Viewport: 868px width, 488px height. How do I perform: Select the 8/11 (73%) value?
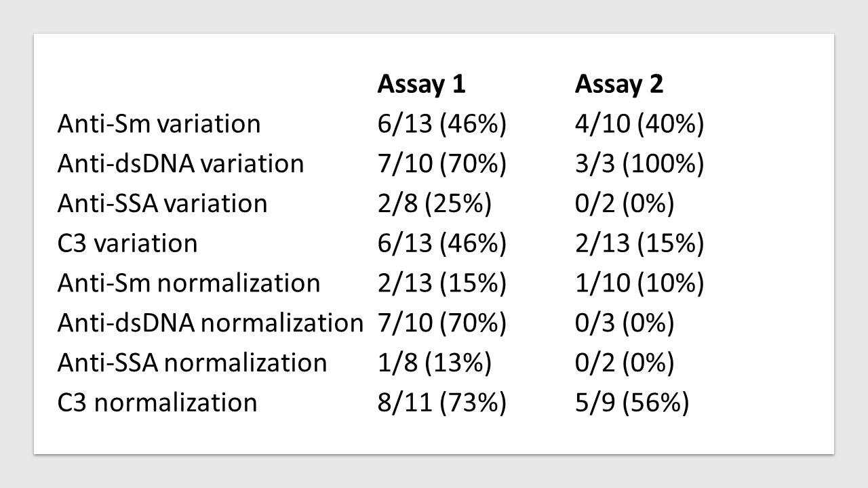[x=441, y=402]
